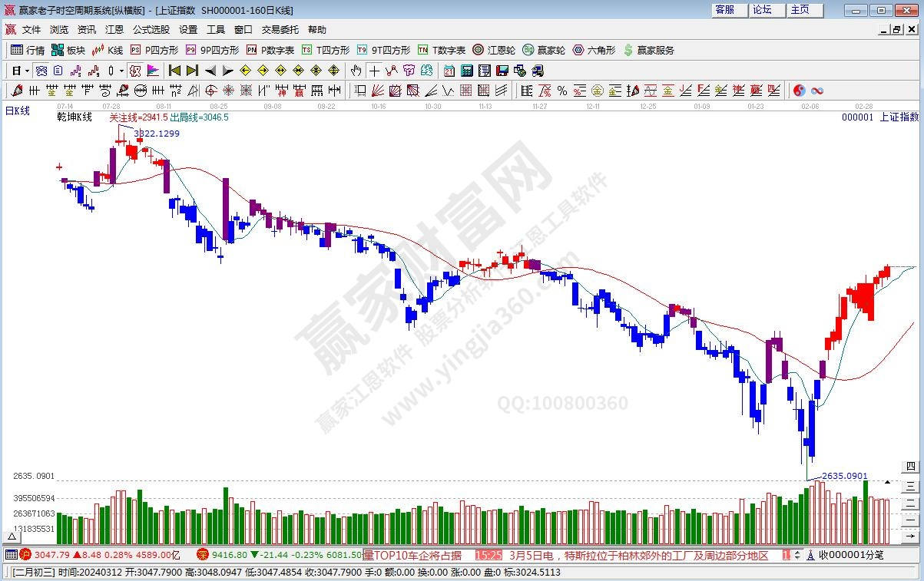
Task: Expand the 日 period dropdown arrow
Action: pos(27,71)
